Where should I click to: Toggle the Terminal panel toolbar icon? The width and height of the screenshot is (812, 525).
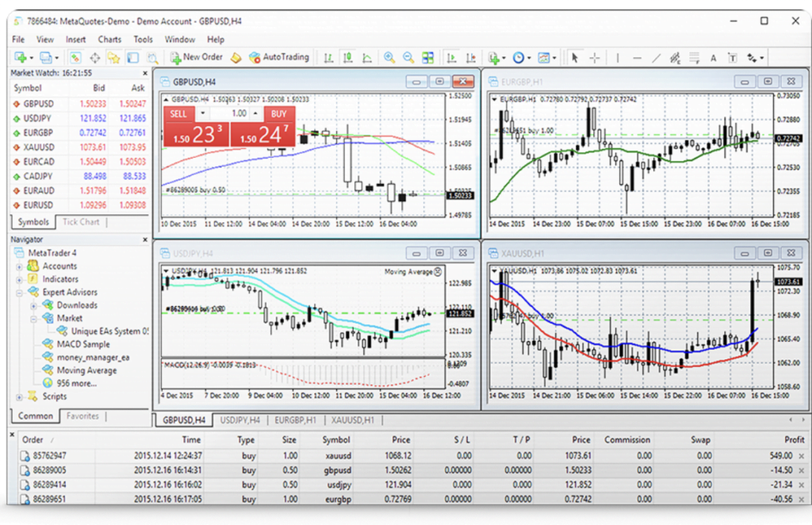point(133,58)
